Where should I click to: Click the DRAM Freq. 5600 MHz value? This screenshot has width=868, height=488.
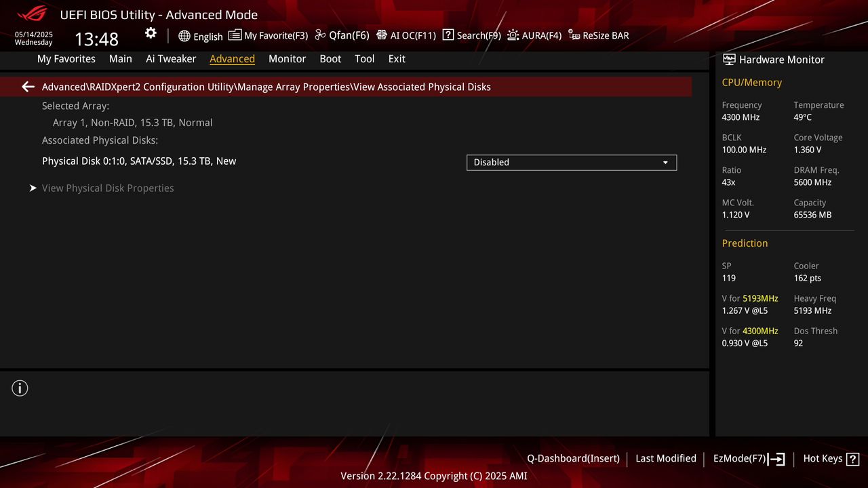pos(812,182)
